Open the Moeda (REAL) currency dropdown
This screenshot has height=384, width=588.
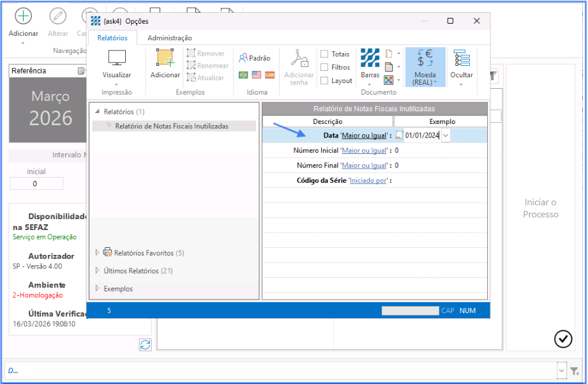tap(425, 67)
